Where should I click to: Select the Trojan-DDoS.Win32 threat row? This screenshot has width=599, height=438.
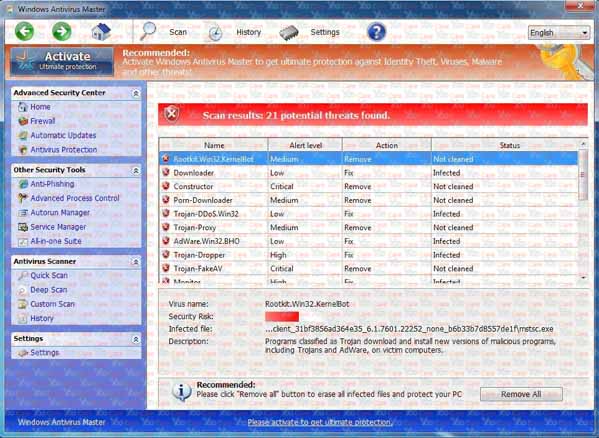point(369,214)
